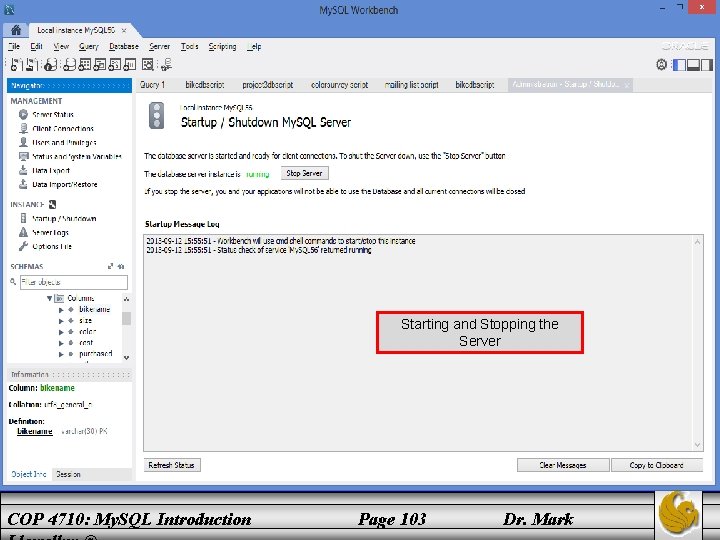Open the object inspector toolbar icon
The height and width of the screenshot is (540, 720).
[x=51, y=65]
